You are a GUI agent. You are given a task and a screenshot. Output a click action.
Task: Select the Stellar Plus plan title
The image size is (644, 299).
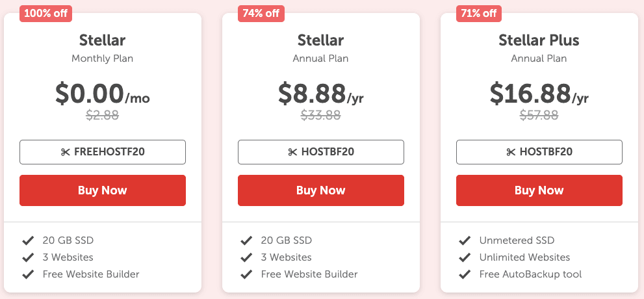[x=539, y=40]
